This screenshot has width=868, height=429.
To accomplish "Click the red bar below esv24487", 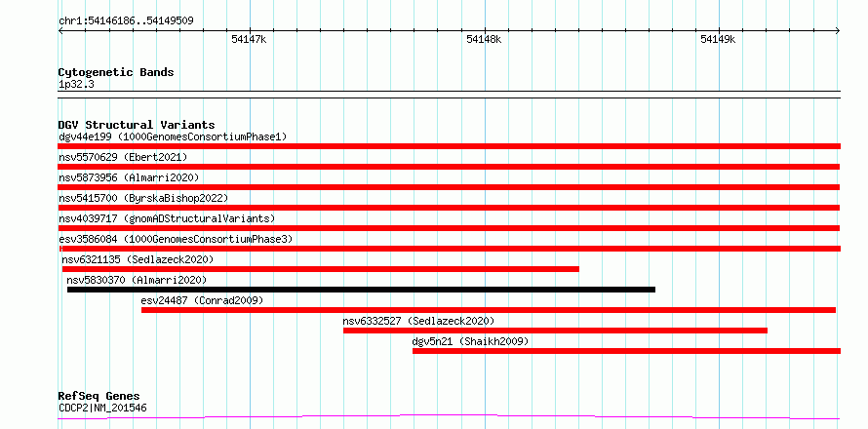I will pyautogui.click(x=489, y=310).
